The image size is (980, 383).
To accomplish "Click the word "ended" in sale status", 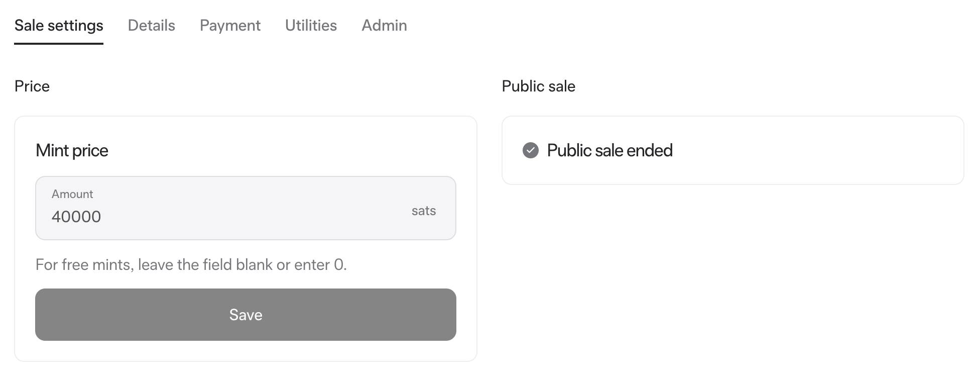I will 650,150.
